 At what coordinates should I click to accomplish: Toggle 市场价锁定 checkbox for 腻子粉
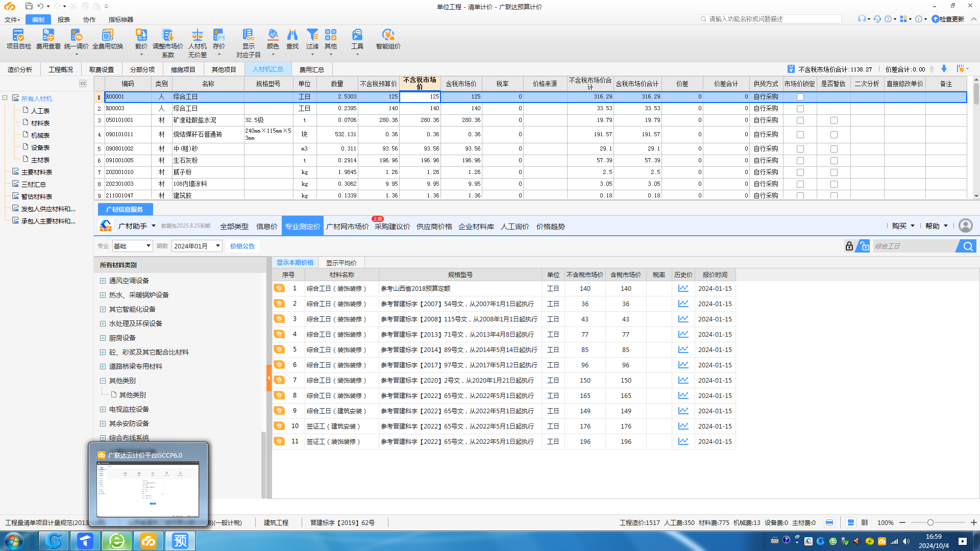pos(800,172)
